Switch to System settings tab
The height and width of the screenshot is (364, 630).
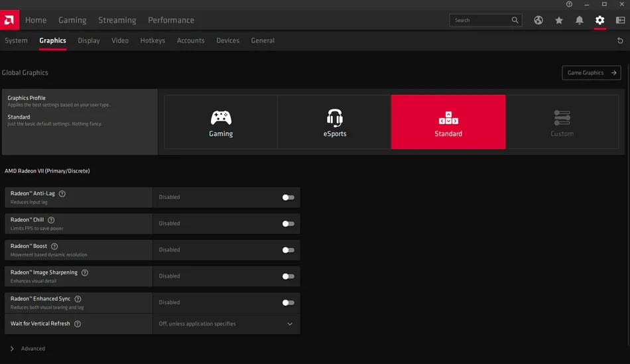pos(16,40)
